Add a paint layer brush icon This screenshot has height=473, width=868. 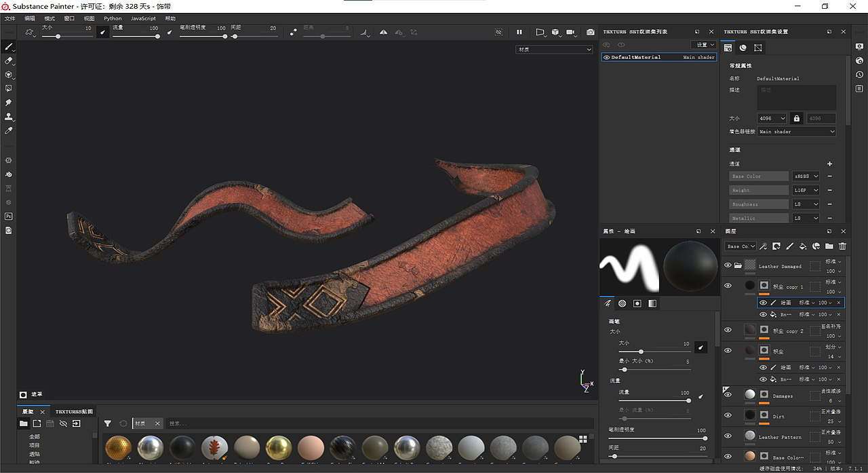(789, 246)
